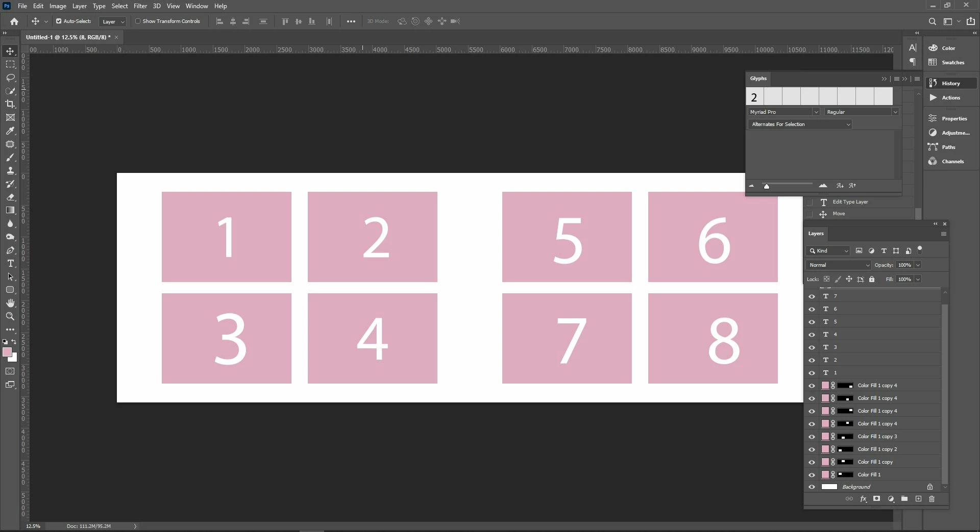Open the Filter menu
The width and height of the screenshot is (980, 532).
click(x=140, y=6)
